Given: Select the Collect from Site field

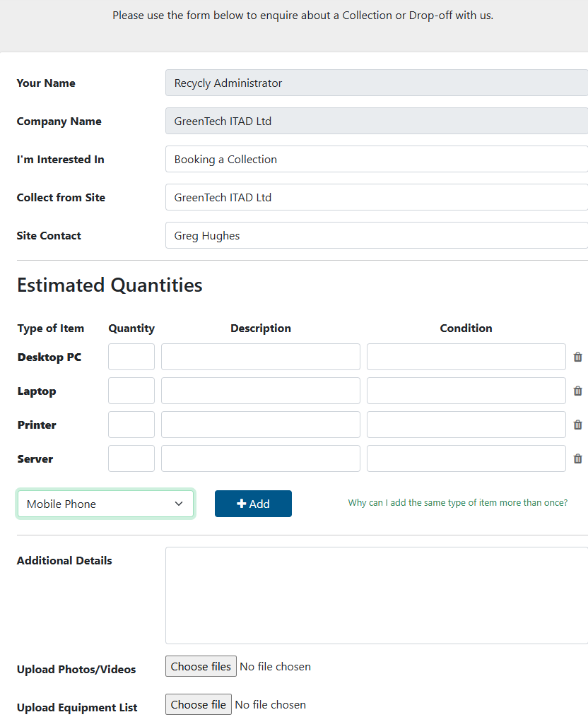Looking at the screenshot, I should [x=376, y=198].
